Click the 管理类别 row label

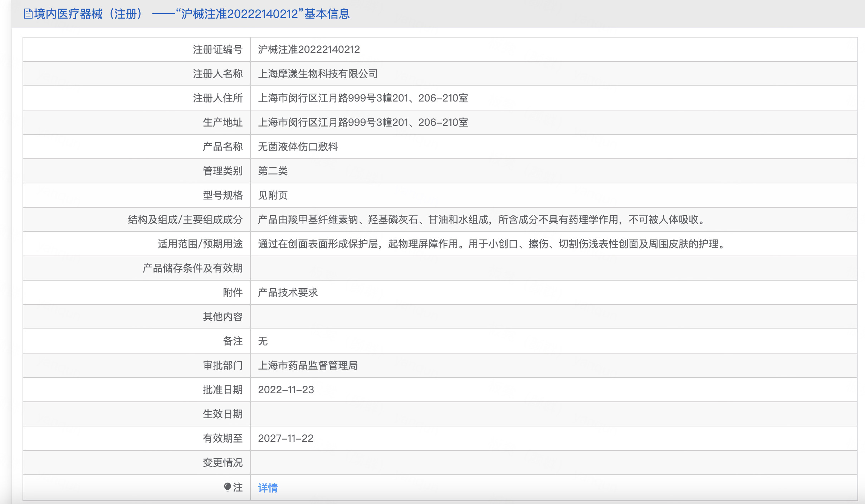223,171
